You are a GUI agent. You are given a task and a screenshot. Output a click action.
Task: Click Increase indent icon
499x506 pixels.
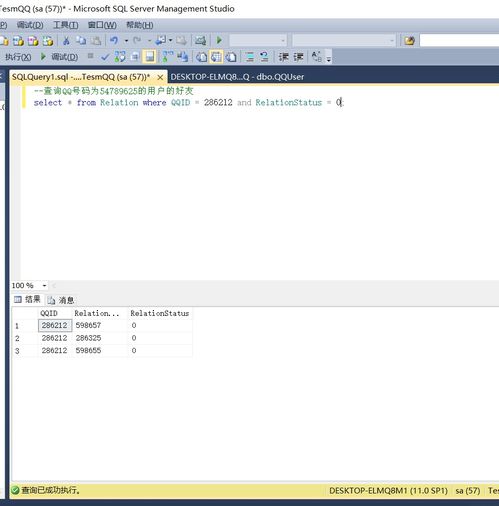pos(298,57)
